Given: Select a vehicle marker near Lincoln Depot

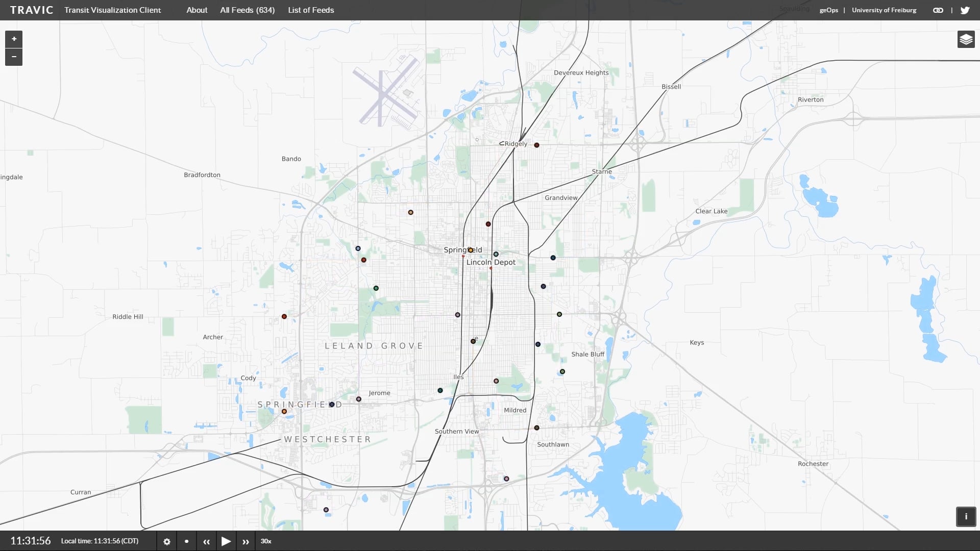Looking at the screenshot, I should point(496,254).
